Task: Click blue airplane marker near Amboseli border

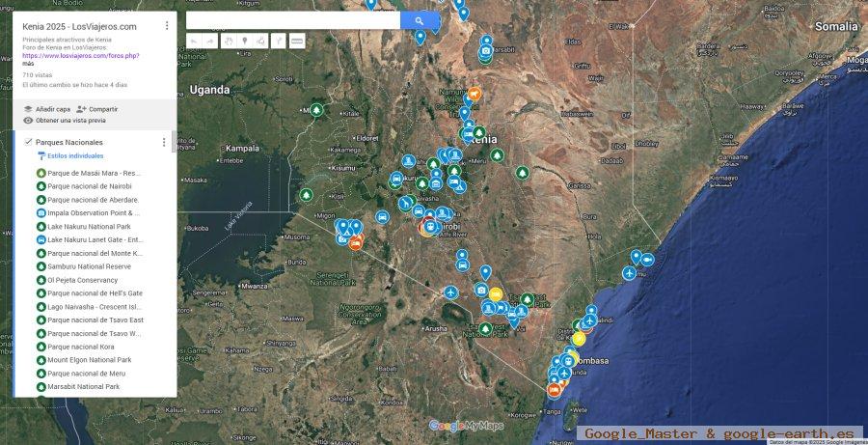Action: coord(451,292)
